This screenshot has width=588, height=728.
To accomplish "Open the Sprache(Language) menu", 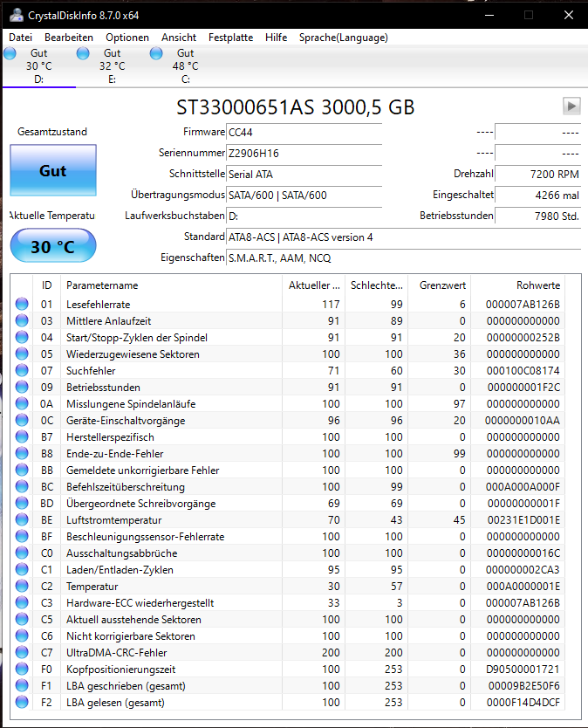I will (x=344, y=38).
